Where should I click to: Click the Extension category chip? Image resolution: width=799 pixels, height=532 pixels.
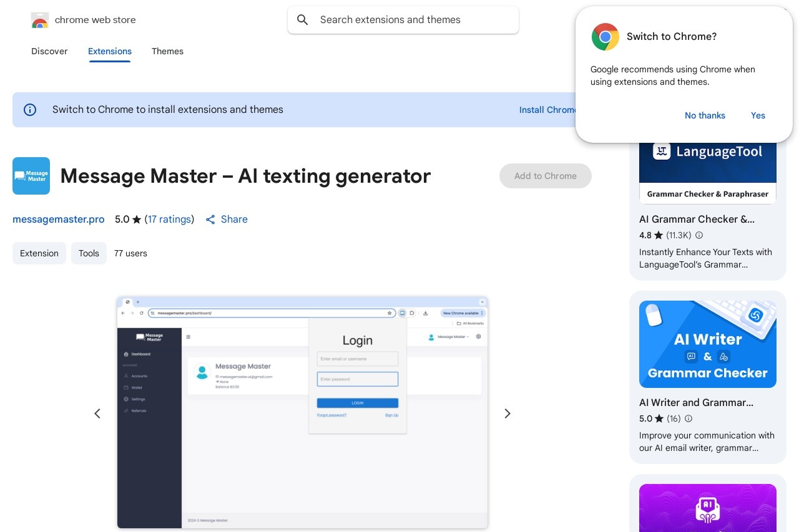coord(39,253)
